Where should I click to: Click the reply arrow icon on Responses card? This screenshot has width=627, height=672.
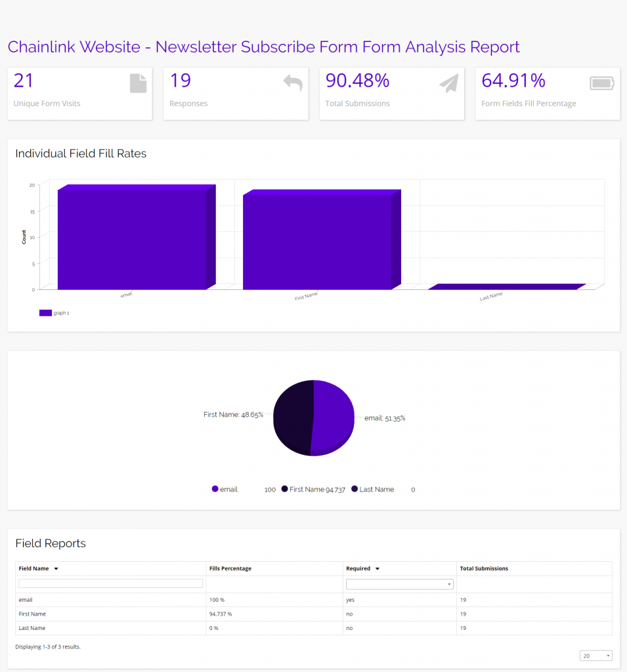(x=293, y=83)
